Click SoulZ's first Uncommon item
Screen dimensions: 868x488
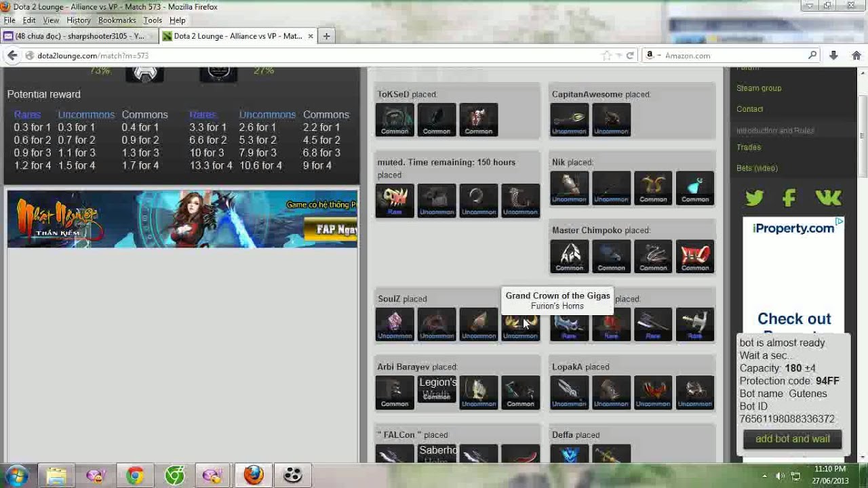(395, 325)
